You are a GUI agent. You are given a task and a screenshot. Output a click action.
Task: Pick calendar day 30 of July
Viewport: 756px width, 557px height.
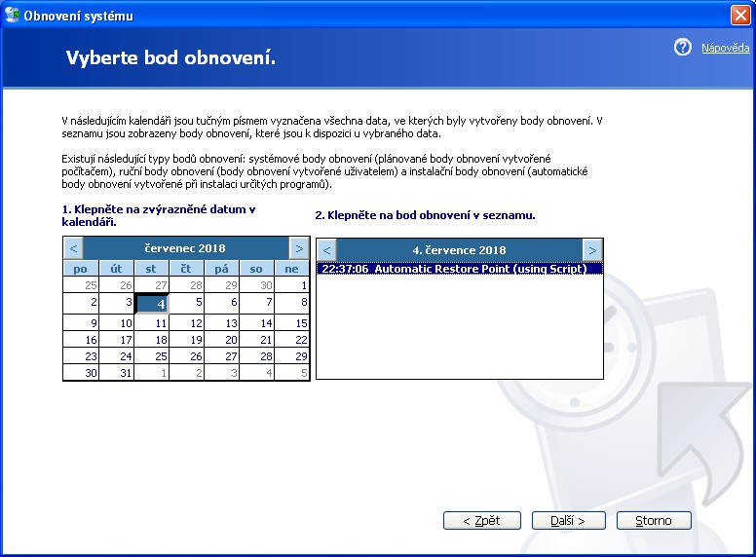click(81, 372)
